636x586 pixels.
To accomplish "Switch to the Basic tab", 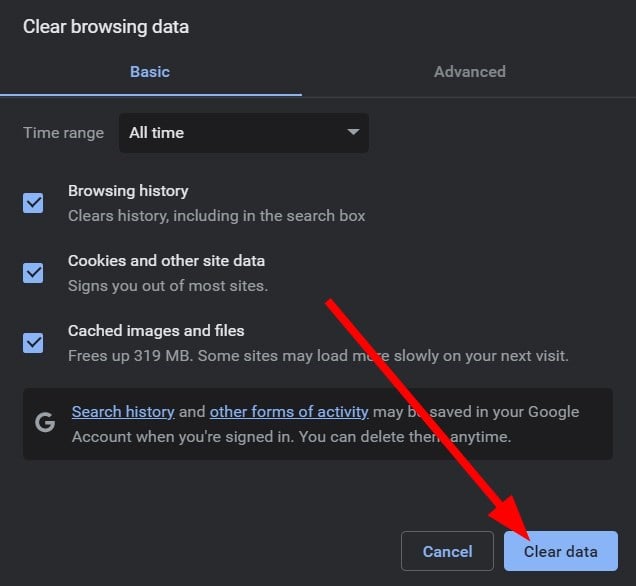I will pos(150,72).
